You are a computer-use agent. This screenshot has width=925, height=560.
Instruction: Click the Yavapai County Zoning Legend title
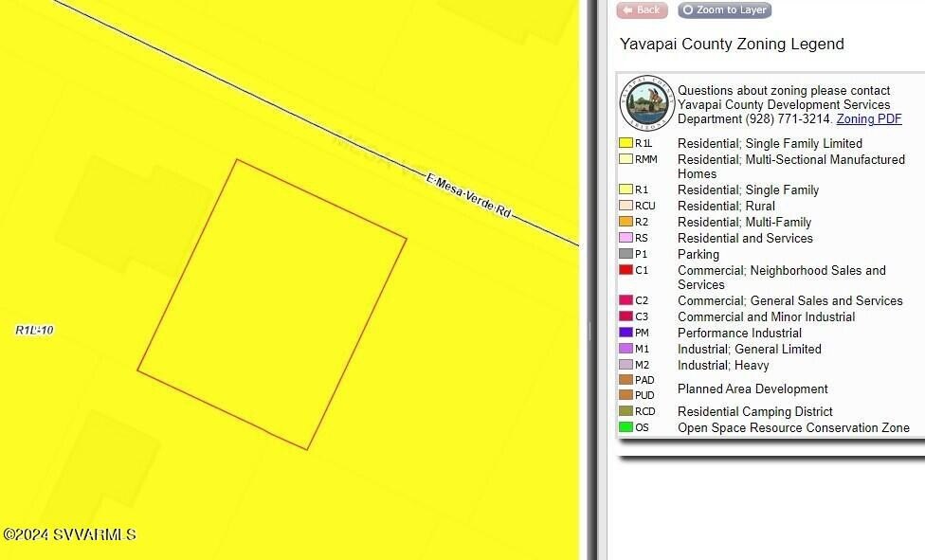pyautogui.click(x=731, y=45)
